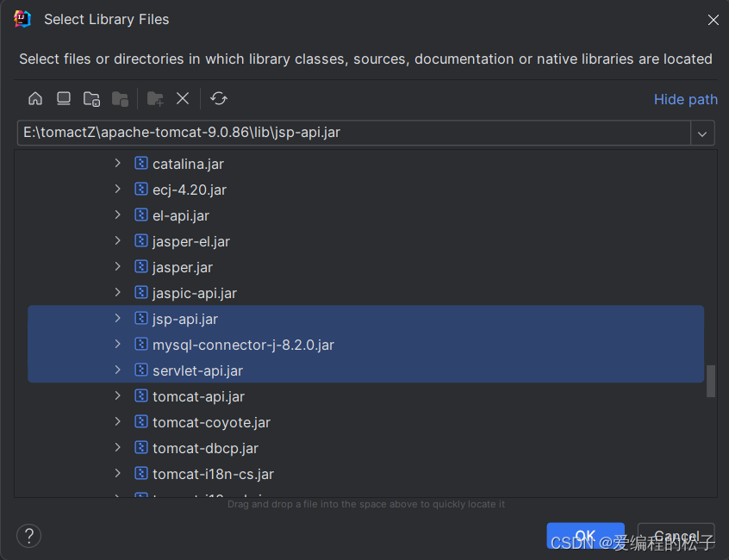
Task: Expand the servlet-api.jar node
Action: click(x=118, y=370)
